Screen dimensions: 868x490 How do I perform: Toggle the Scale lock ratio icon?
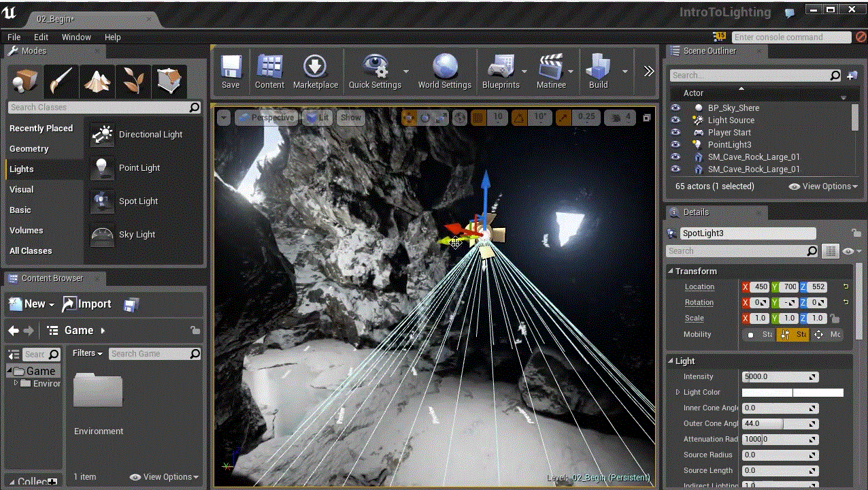tap(835, 318)
